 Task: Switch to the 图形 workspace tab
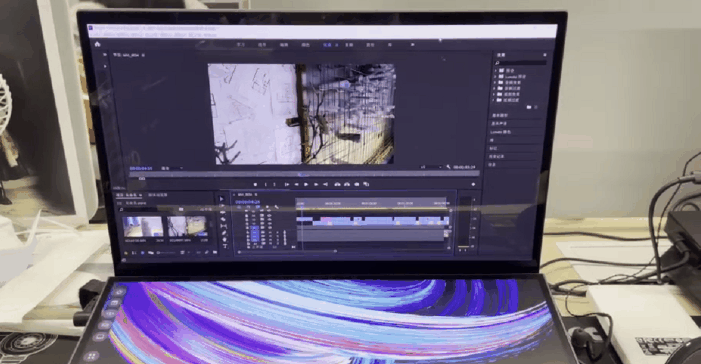370,45
